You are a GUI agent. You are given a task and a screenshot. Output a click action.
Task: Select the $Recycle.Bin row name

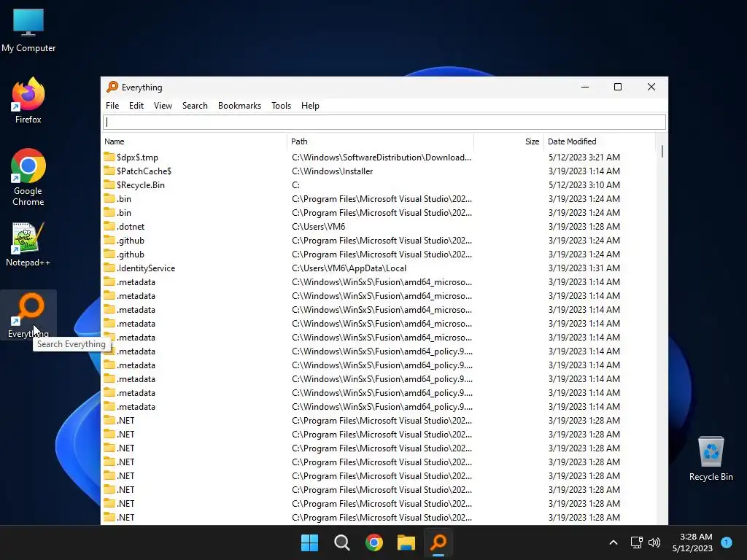141,184
